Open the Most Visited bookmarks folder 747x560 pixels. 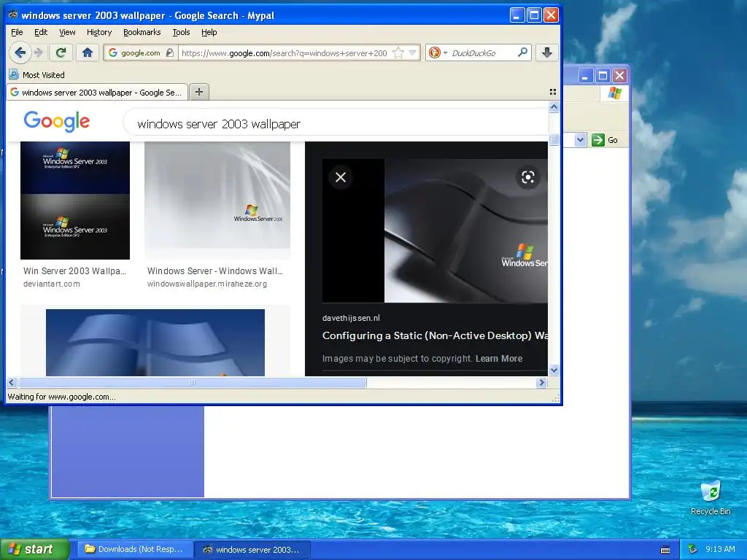click(x=37, y=75)
